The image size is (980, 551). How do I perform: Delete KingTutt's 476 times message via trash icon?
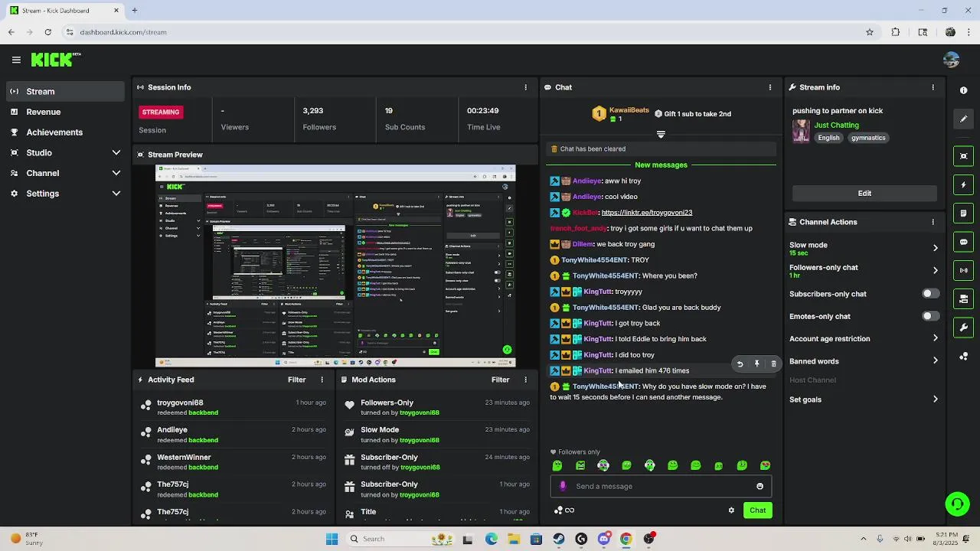(773, 364)
